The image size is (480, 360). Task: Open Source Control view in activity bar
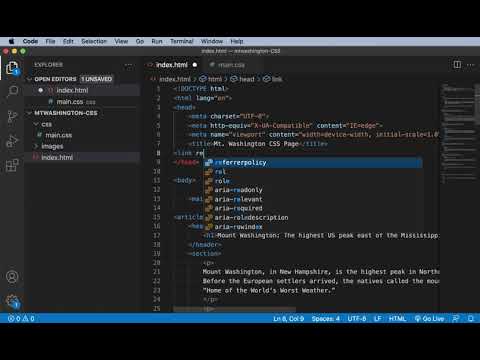coord(12,116)
